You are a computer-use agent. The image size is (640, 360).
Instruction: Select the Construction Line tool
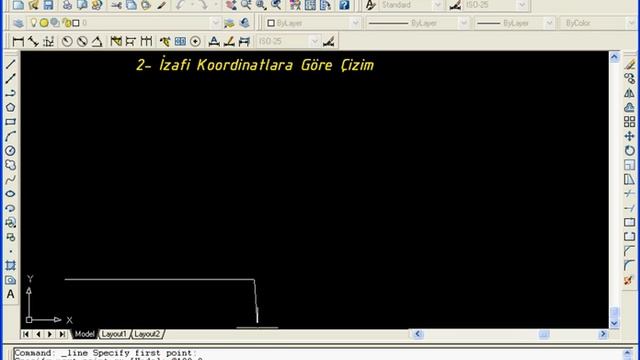(x=11, y=78)
